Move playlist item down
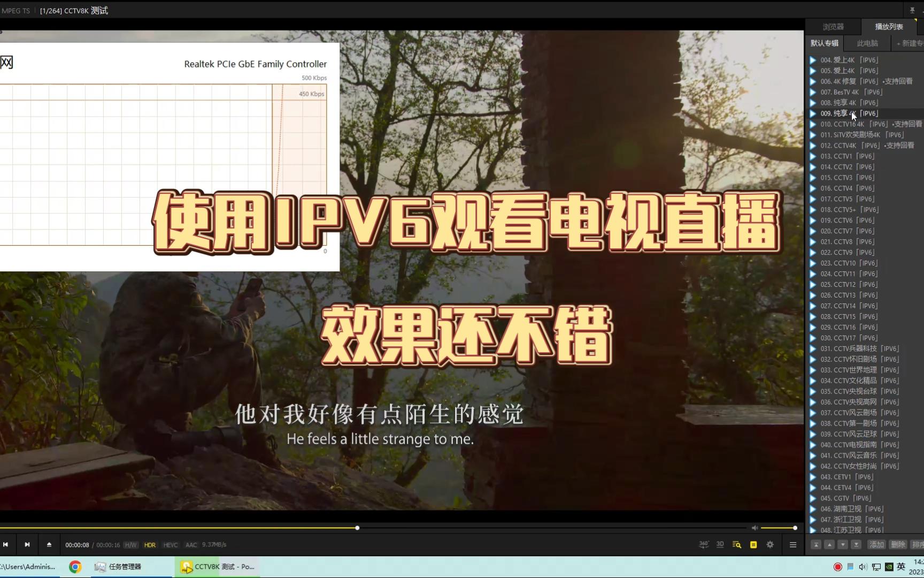 click(x=843, y=544)
